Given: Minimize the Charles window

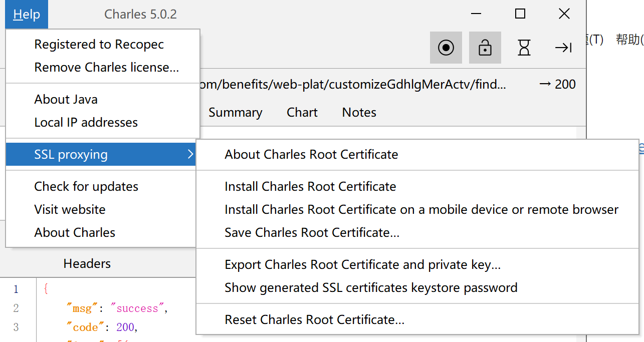Looking at the screenshot, I should tap(476, 14).
